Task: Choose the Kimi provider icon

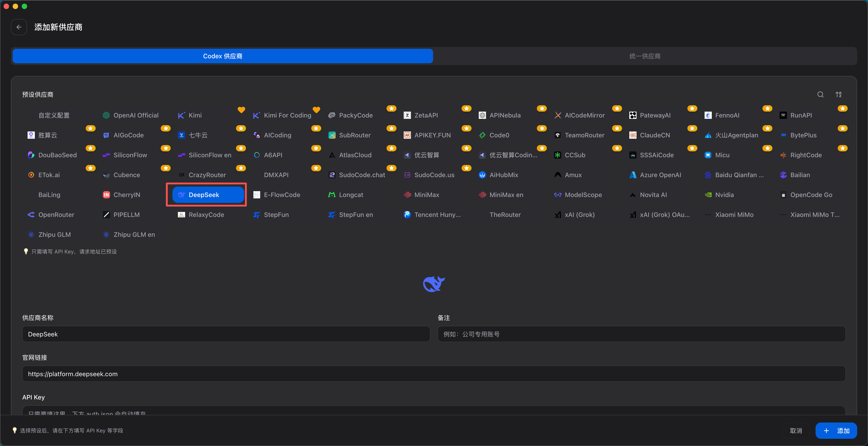Action: click(181, 115)
